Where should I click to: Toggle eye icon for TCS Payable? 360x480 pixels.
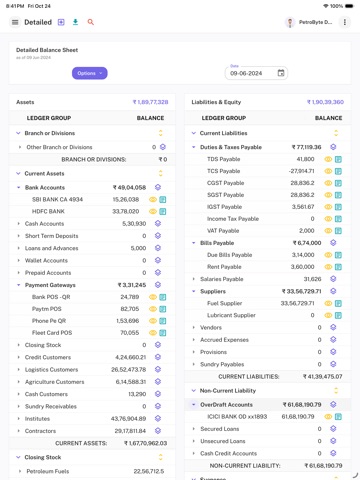pyautogui.click(x=328, y=171)
